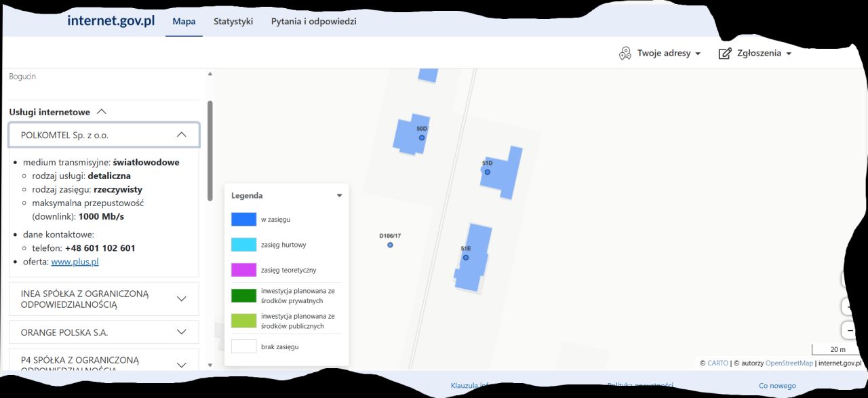Collapse the POLKOMTEL Sp. z o.o. entry
868x398 pixels.
point(104,135)
